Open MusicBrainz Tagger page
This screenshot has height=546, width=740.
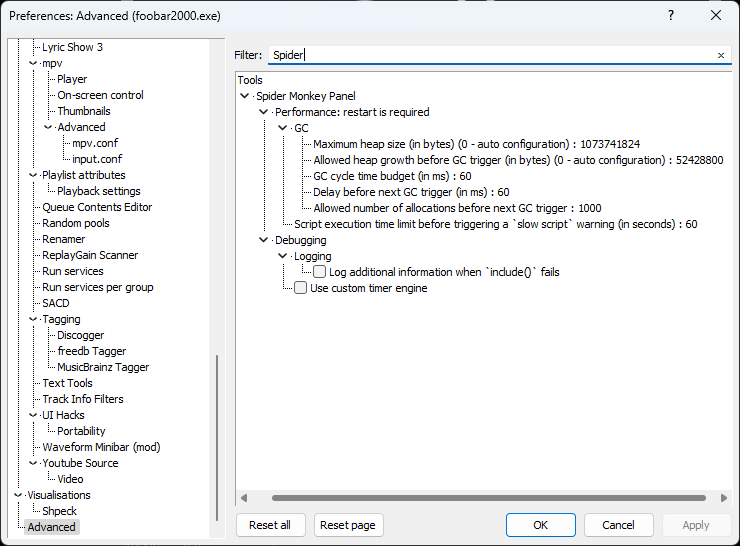tap(103, 367)
